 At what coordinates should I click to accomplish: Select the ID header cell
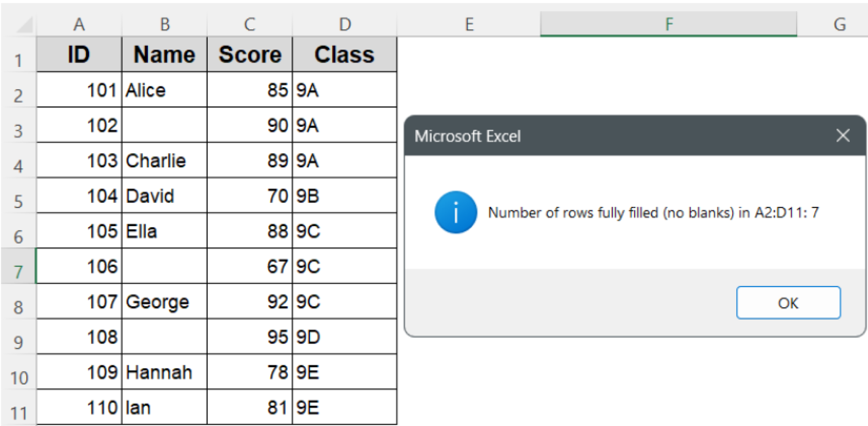point(79,54)
